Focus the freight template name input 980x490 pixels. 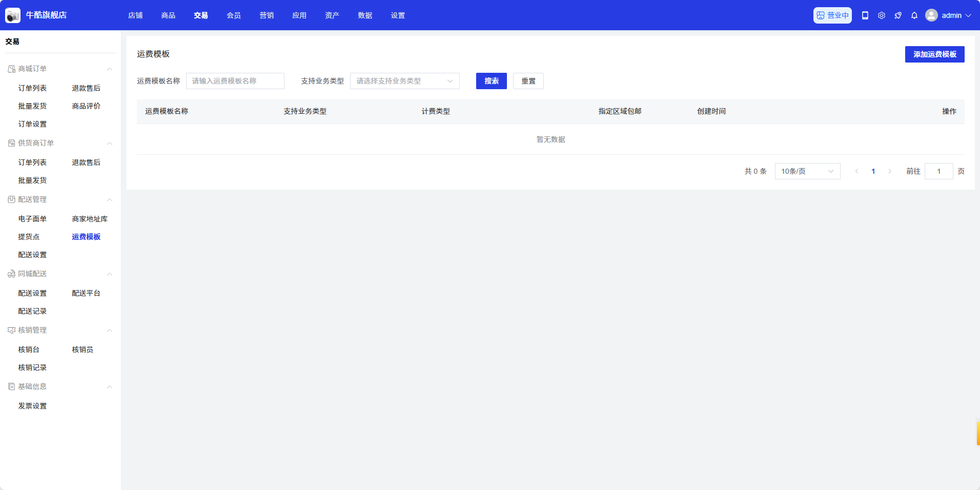(235, 81)
